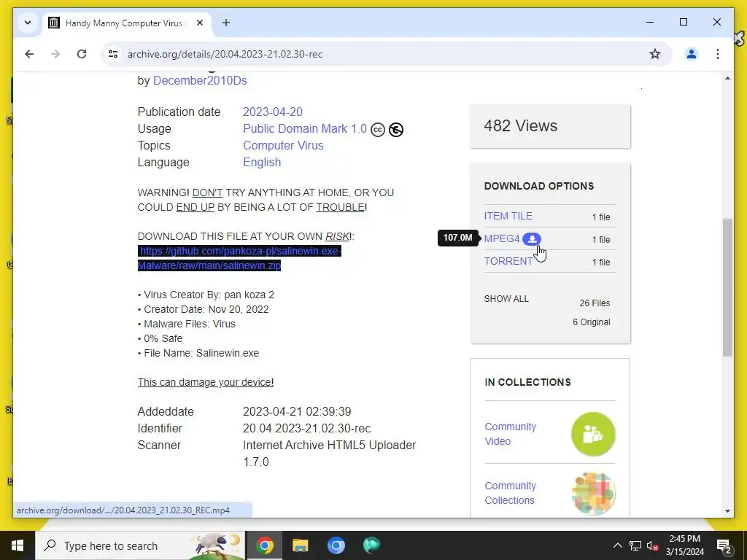747x560 pixels.
Task: Select the '26 Files' count text
Action: tap(595, 303)
